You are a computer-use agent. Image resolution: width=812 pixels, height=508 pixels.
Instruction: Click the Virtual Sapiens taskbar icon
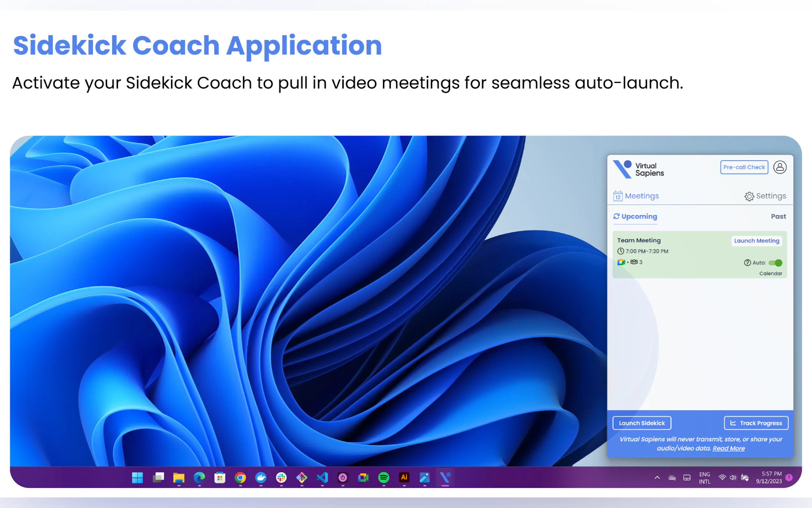445,477
